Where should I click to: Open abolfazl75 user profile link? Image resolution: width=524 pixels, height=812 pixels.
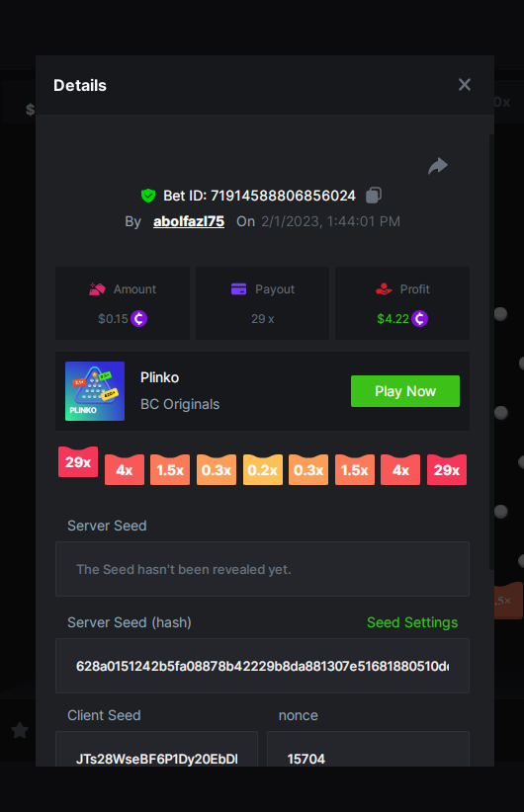tap(189, 221)
